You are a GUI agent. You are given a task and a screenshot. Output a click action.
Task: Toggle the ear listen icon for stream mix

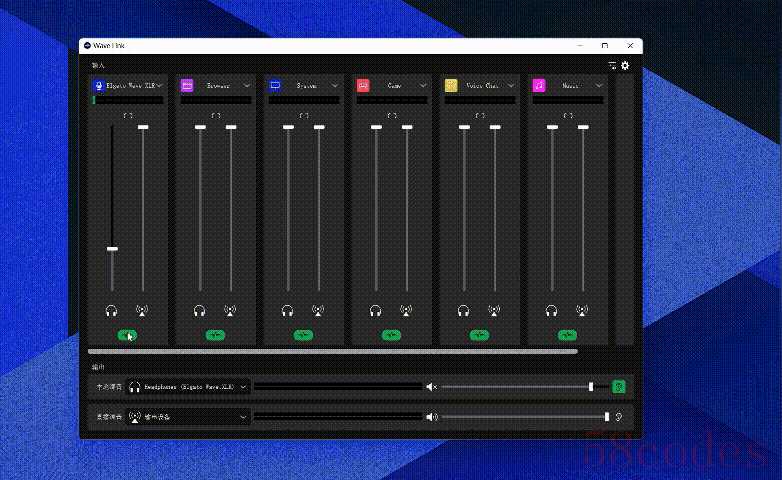point(619,417)
